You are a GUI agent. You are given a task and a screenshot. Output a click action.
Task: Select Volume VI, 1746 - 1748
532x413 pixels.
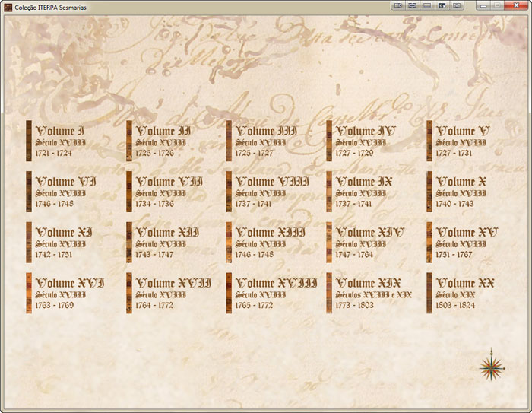tap(65, 183)
